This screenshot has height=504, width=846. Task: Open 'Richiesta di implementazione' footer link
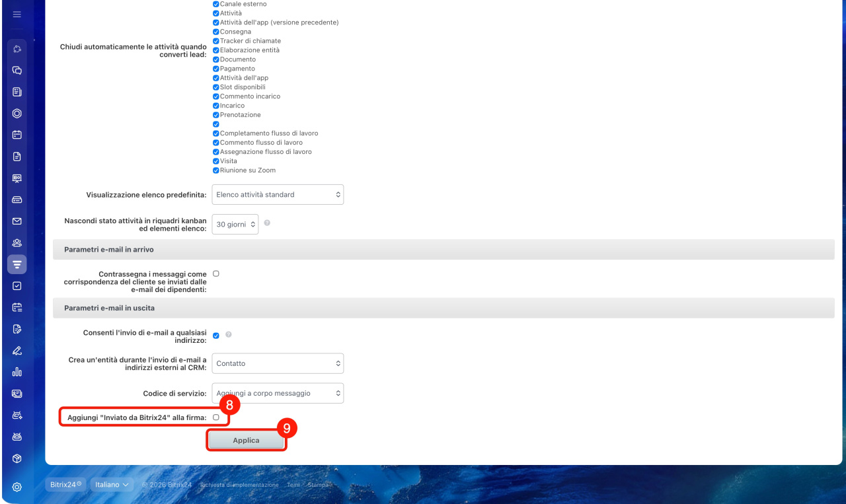(239, 485)
